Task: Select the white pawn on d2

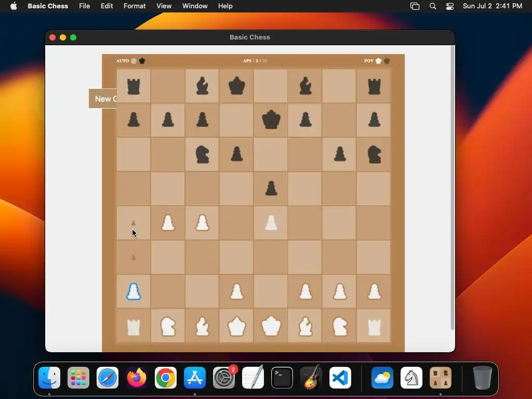Action: coord(236,291)
